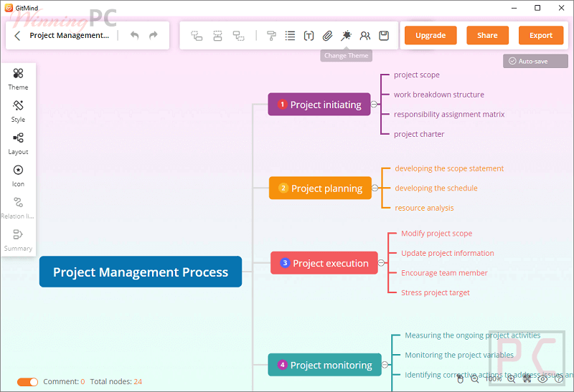Click the Export button

click(x=541, y=35)
